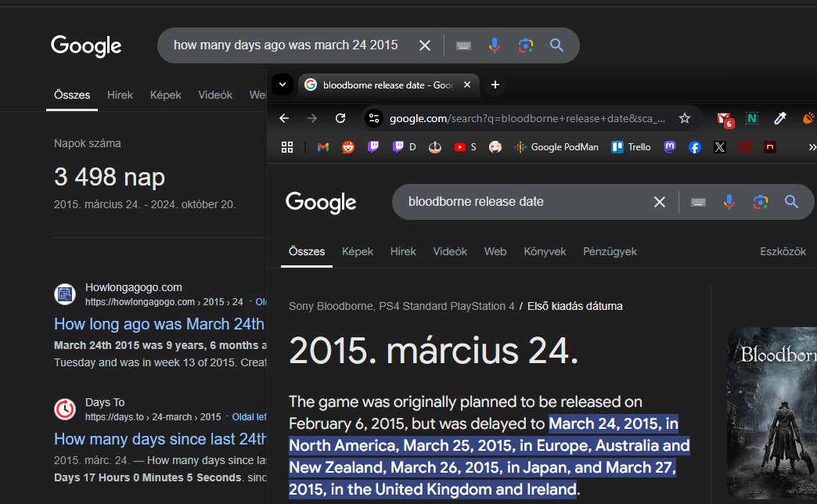Image resolution: width=817 pixels, height=504 pixels.
Task: Open Eszközök search tools
Action: click(x=783, y=251)
